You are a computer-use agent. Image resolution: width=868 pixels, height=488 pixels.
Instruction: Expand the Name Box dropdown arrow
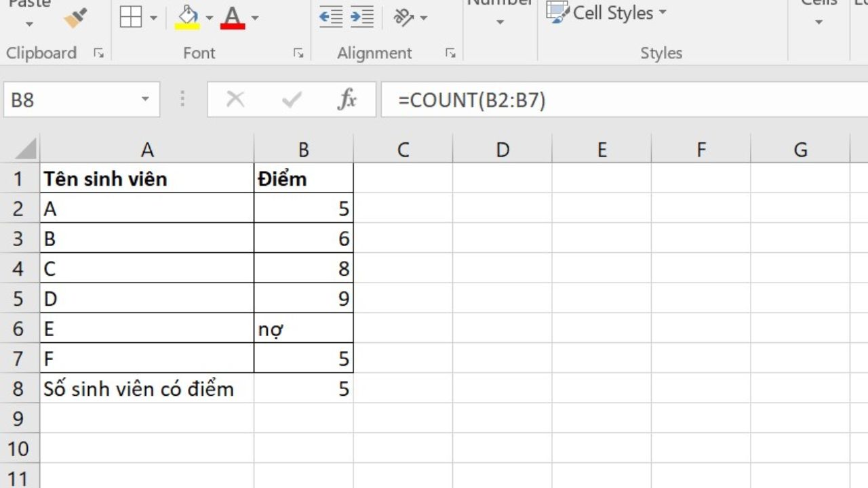[145, 100]
